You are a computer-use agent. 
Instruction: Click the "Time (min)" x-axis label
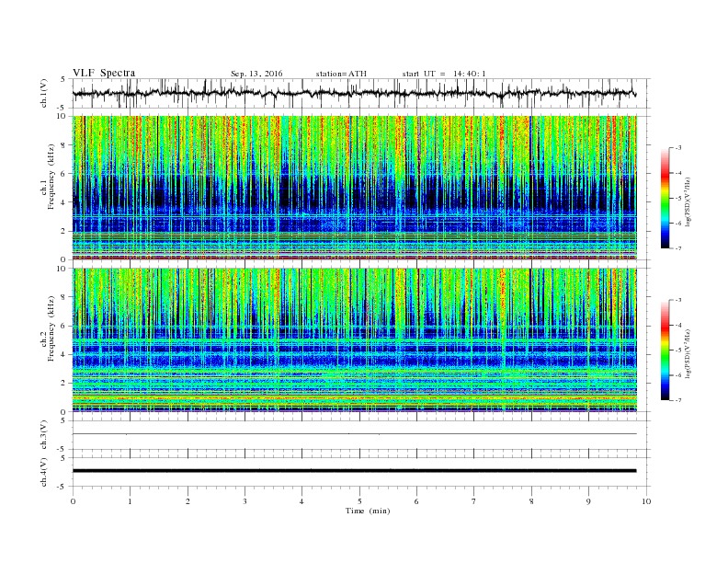pyautogui.click(x=368, y=511)
